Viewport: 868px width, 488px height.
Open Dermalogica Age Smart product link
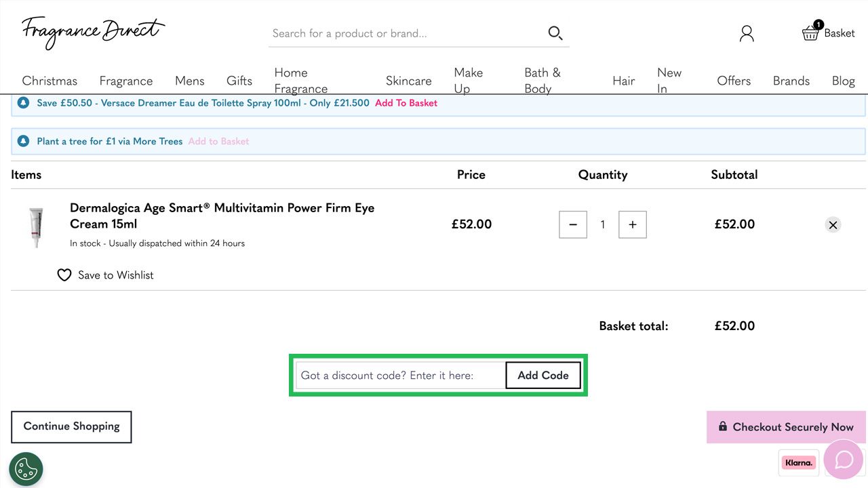click(x=222, y=216)
